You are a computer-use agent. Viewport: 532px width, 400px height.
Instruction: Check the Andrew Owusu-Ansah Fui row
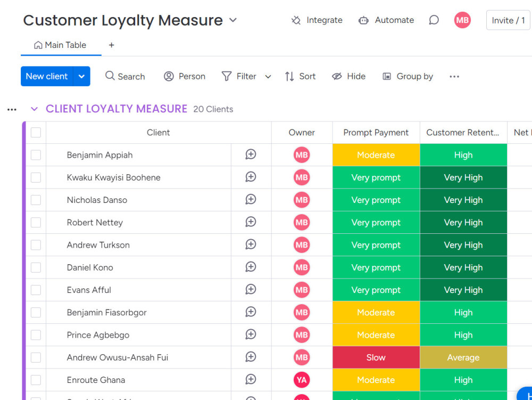click(36, 357)
